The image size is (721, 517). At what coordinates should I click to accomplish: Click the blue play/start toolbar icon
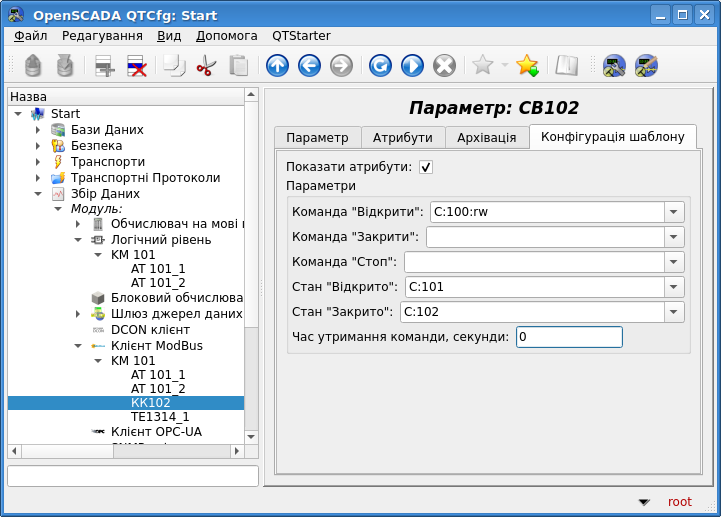click(412, 66)
